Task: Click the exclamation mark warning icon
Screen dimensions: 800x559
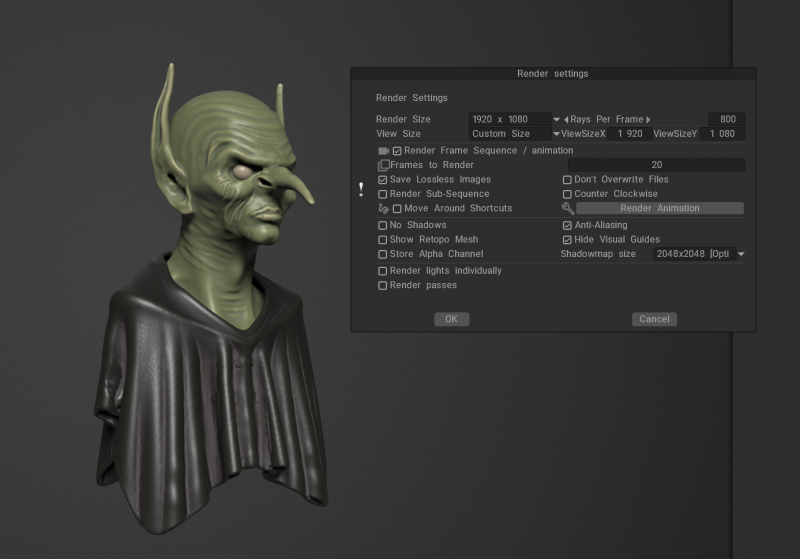Action: pos(361,190)
